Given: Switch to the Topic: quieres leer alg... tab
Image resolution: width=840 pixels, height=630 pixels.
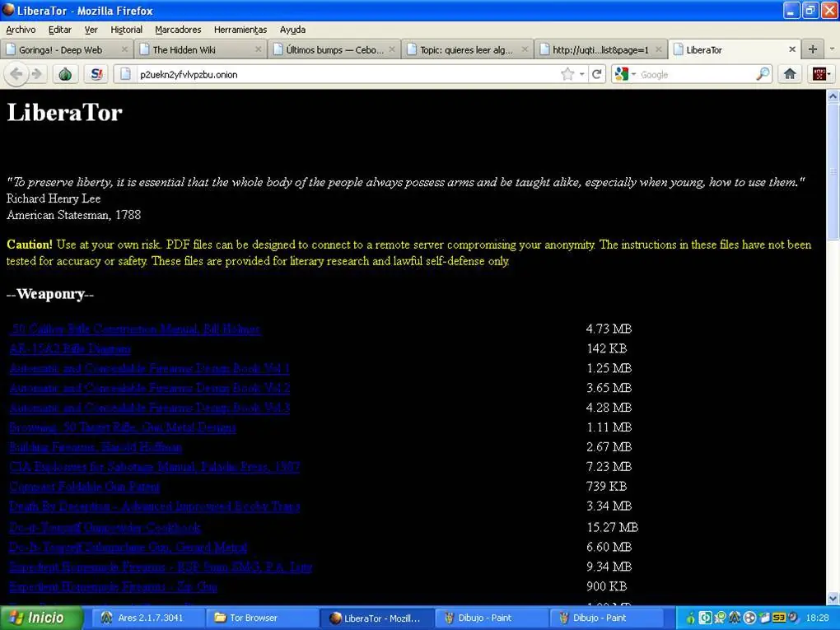Looking at the screenshot, I should point(466,49).
